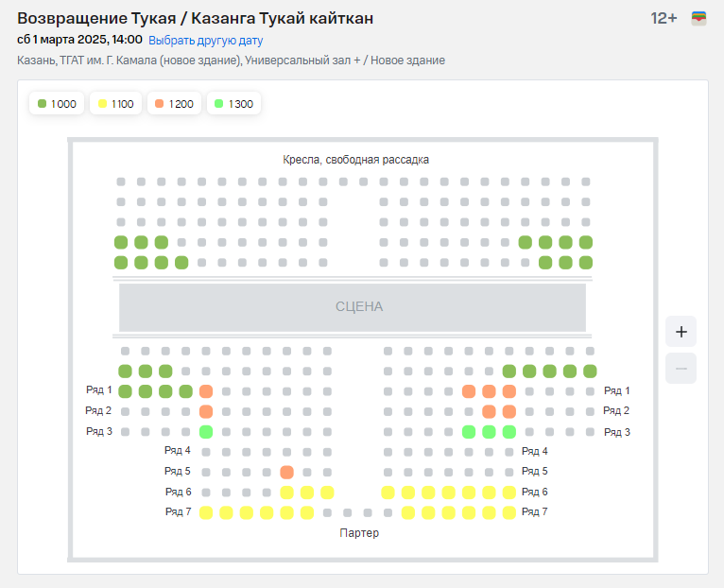Select rightmost yellow seat in right Ряд 7
Viewport: 724px width, 588px height.
[509, 512]
